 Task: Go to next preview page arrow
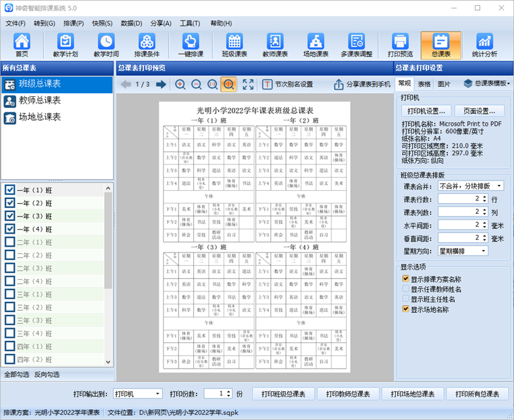coord(161,85)
